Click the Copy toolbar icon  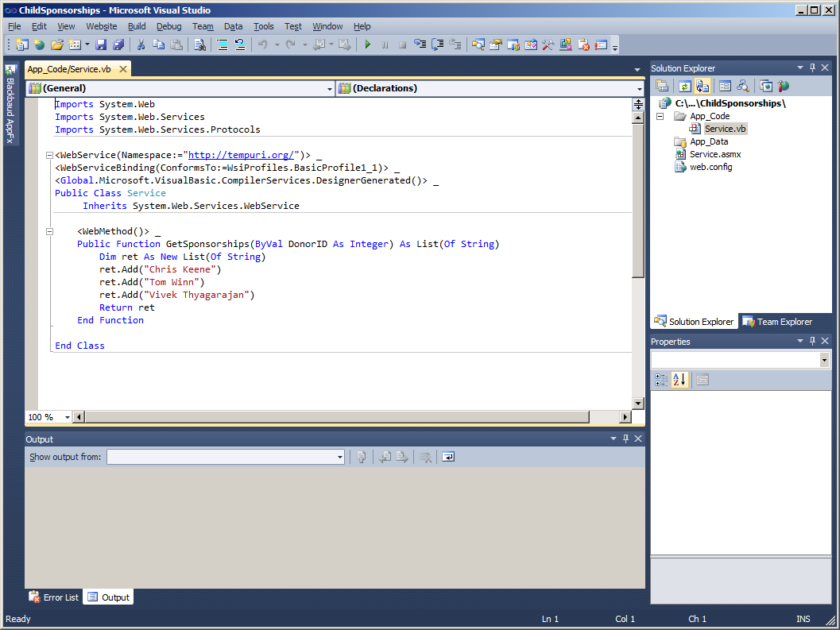[x=159, y=45]
